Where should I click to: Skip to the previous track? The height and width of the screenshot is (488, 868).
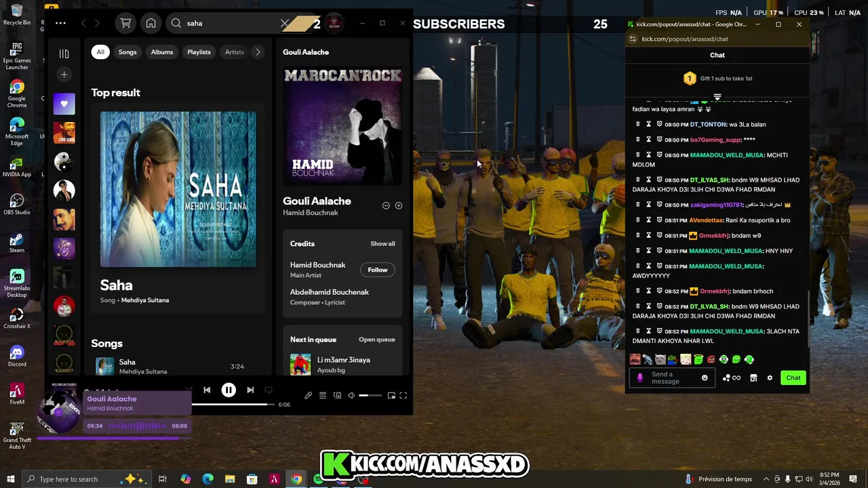tap(207, 390)
